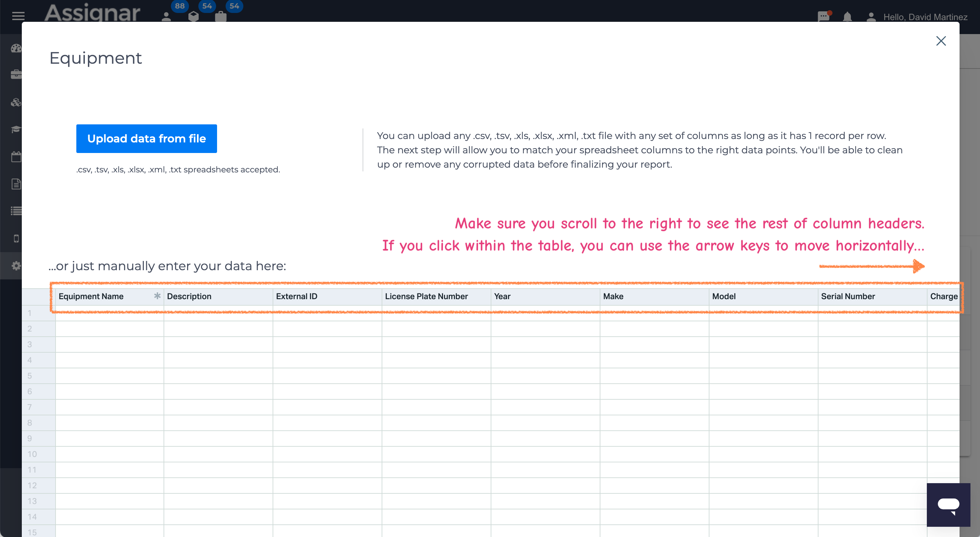The height and width of the screenshot is (537, 980).
Task: Select the External ID column header
Action: pos(327,296)
